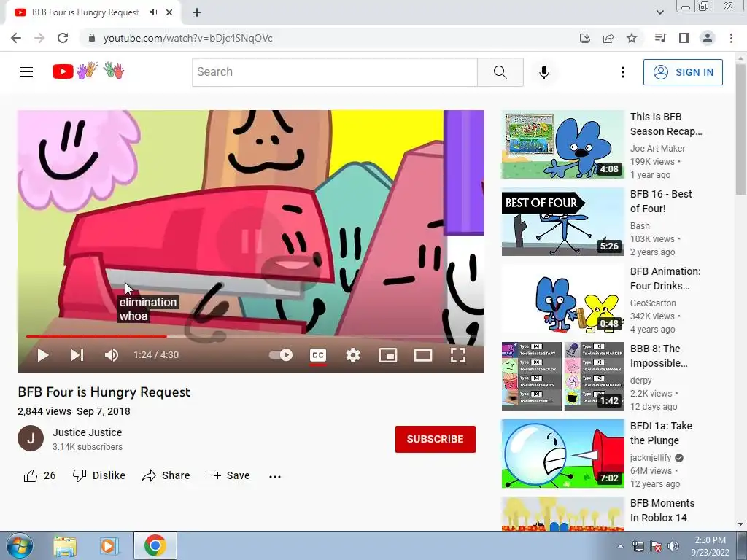Subscribe to Justice Justice channel
This screenshot has width=747, height=560.
[435, 439]
